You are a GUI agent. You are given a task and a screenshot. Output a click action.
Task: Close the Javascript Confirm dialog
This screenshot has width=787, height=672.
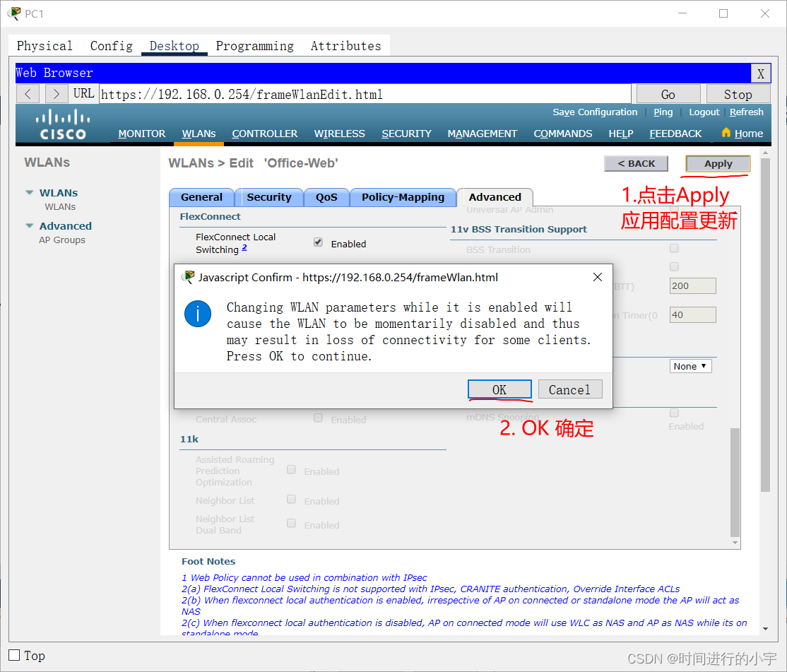[x=597, y=277]
